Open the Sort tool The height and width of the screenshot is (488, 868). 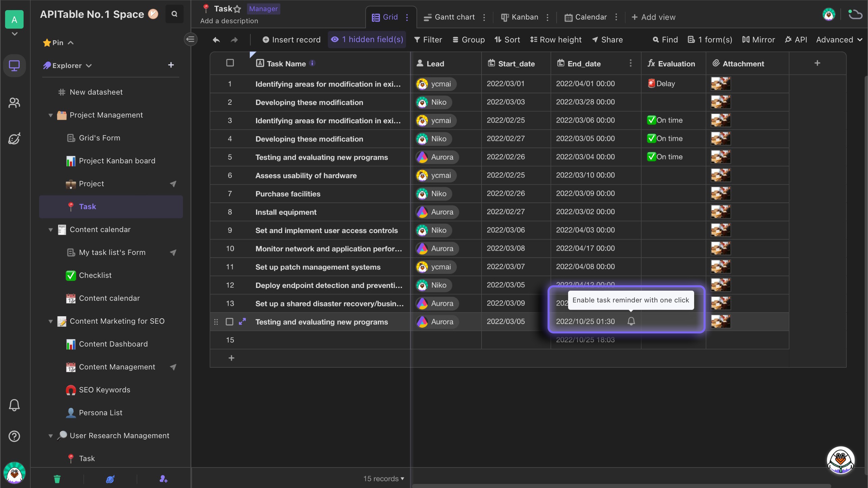click(507, 40)
